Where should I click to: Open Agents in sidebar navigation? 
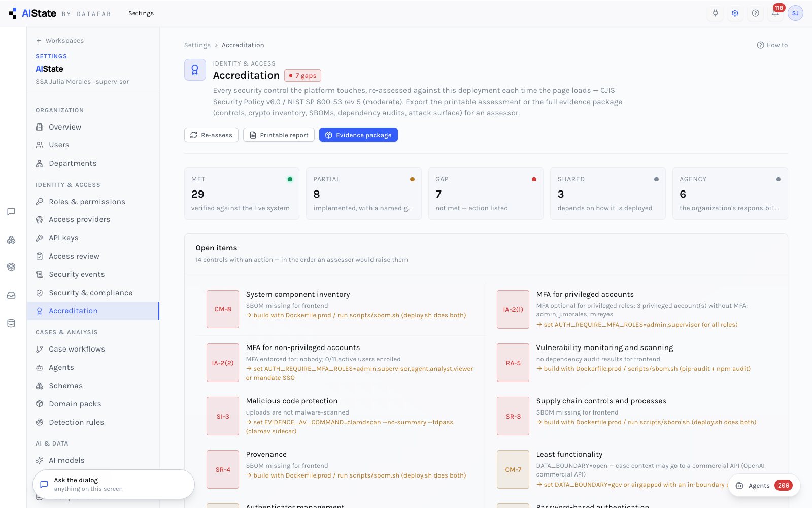93,367
